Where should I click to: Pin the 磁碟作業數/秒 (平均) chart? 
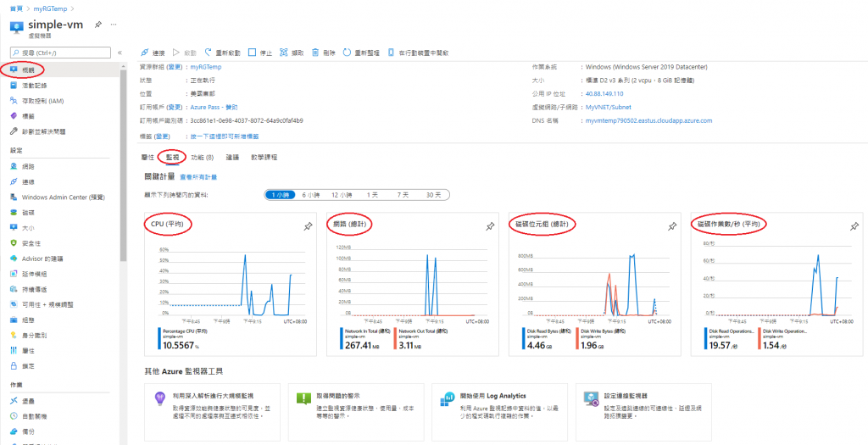(854, 226)
